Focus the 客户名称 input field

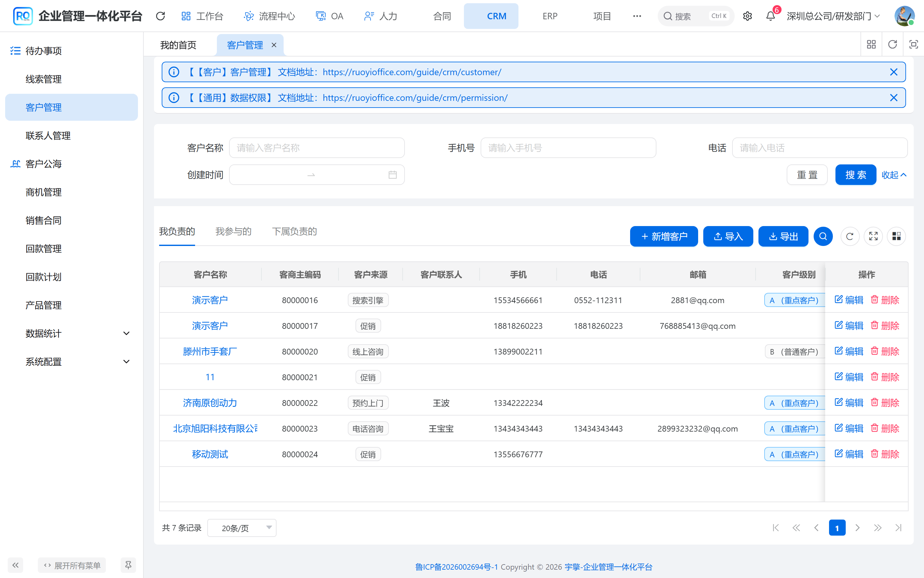pyautogui.click(x=317, y=148)
